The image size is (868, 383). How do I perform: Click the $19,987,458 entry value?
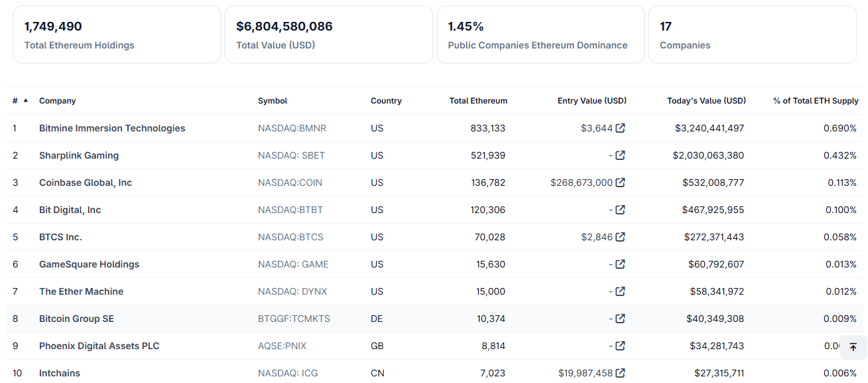(586, 373)
